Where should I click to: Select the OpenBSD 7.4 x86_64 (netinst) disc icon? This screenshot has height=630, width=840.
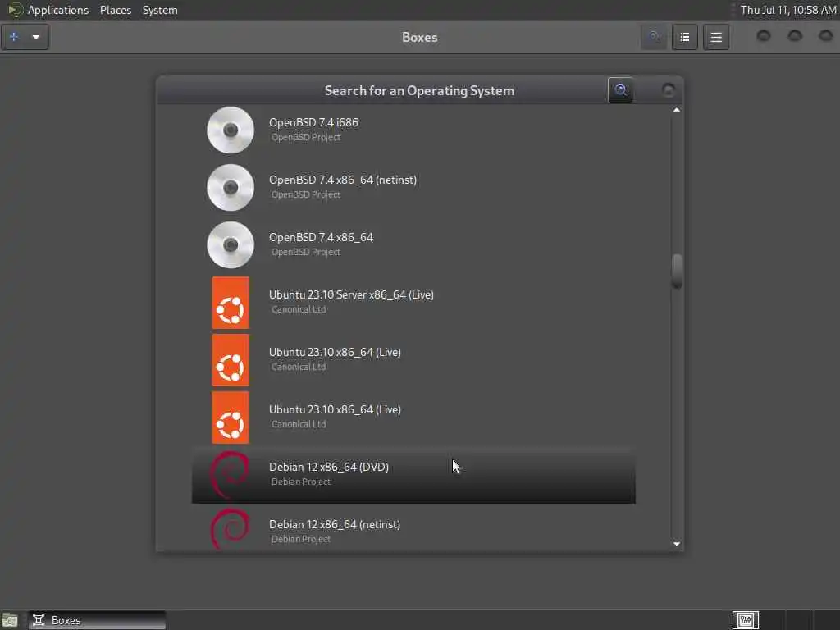[x=231, y=187]
